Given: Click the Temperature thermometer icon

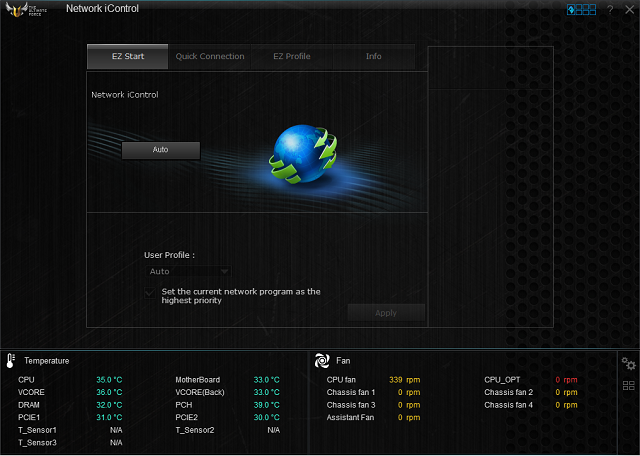Looking at the screenshot, I should 11,360.
